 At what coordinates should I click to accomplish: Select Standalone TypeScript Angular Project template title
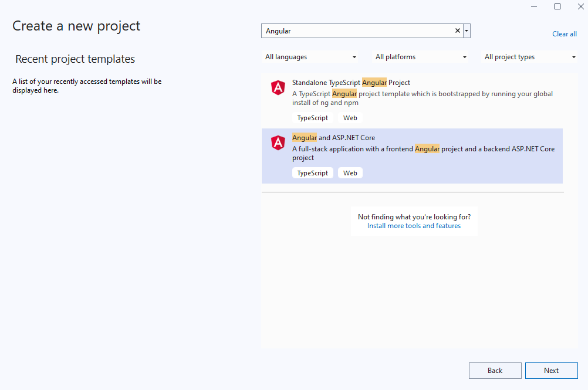click(351, 83)
